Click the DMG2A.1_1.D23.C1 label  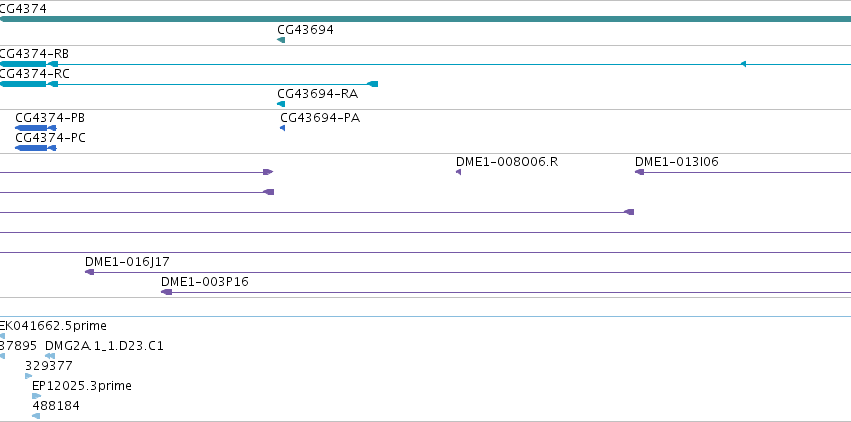tap(104, 346)
